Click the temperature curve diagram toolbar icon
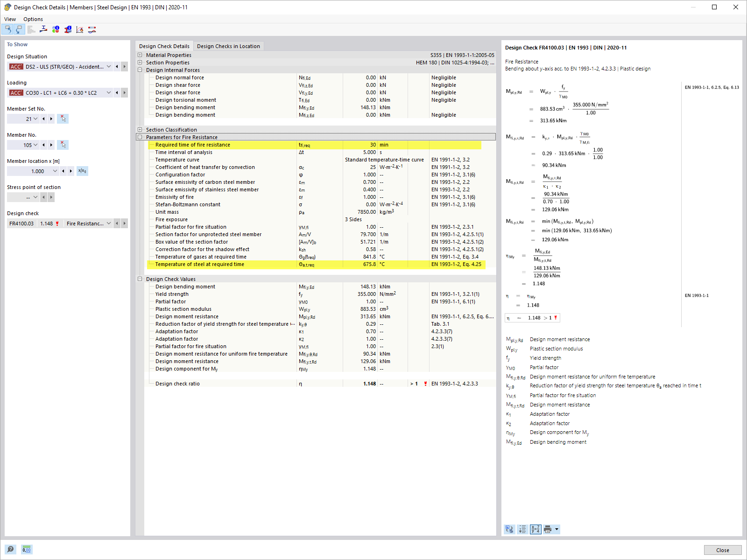 pos(79,29)
